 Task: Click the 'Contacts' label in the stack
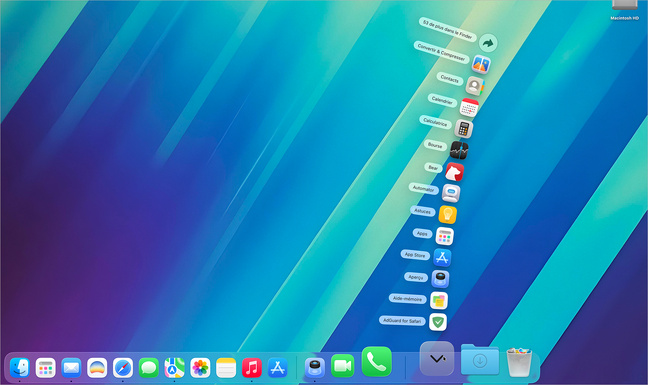tap(449, 78)
